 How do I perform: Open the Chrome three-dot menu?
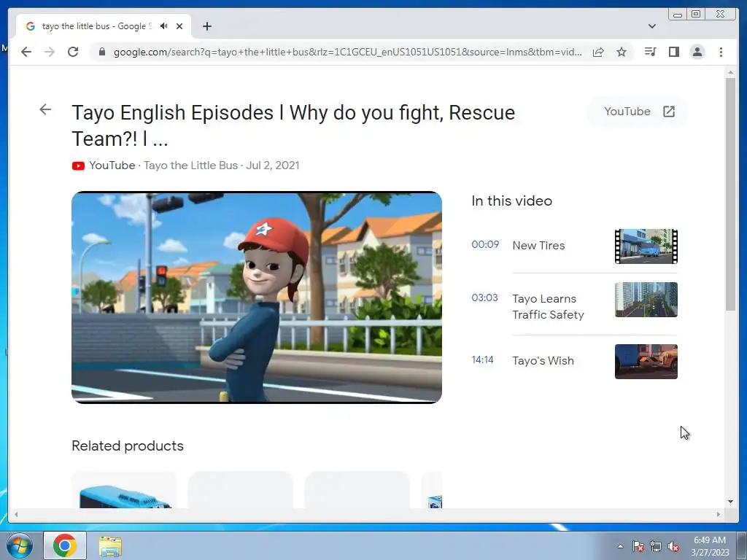pos(721,52)
